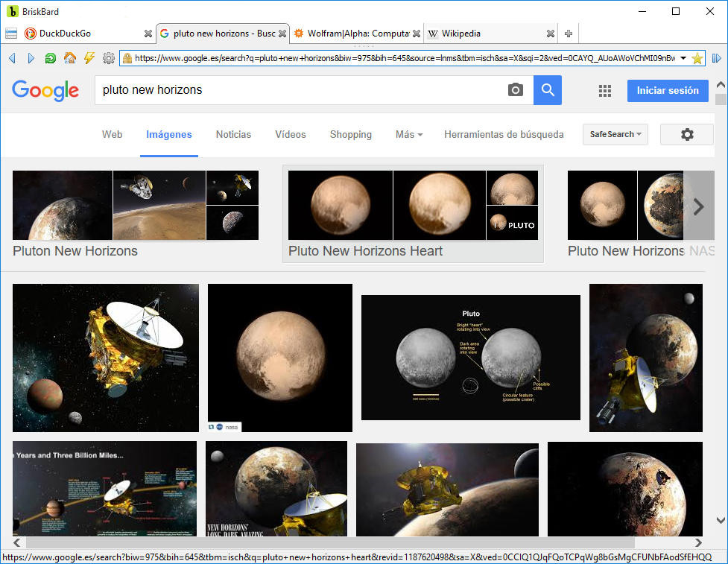Click the horizontal scrollbar right arrow
Image resolution: width=728 pixels, height=564 pixels.
pyautogui.click(x=698, y=542)
